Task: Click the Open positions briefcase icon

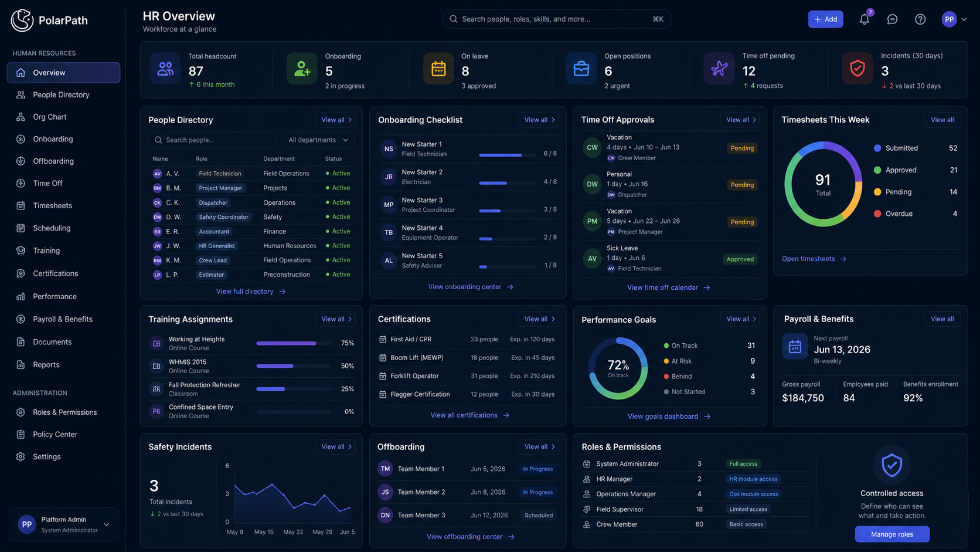Action: (581, 69)
